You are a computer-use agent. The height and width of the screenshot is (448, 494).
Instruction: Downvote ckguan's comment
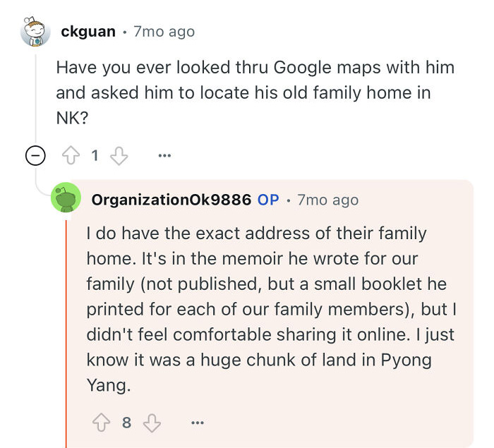coord(119,156)
